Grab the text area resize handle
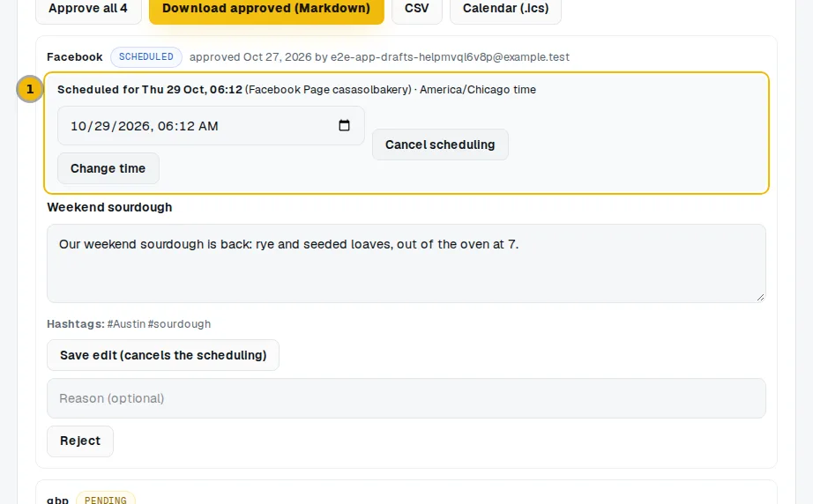 (x=760, y=297)
